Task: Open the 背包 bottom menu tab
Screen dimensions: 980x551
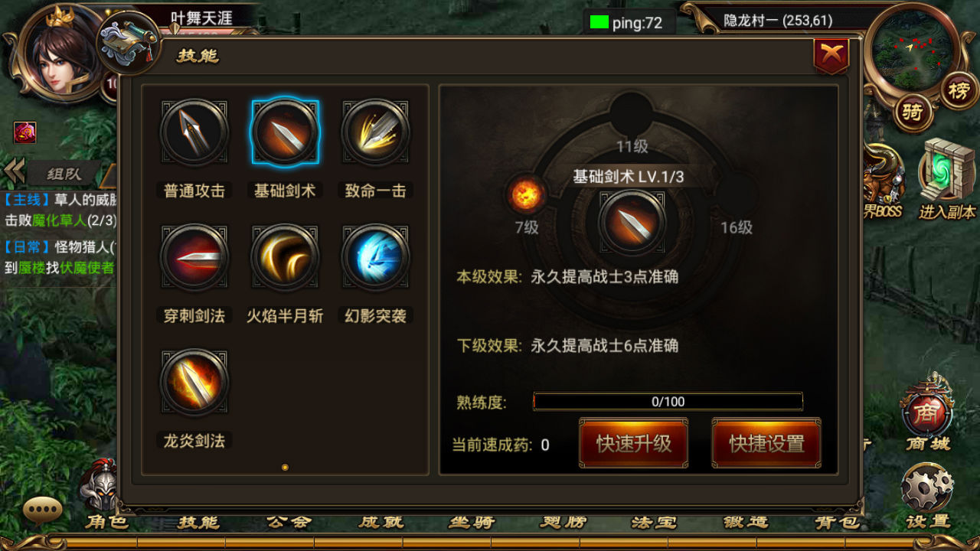Action: 837,522
